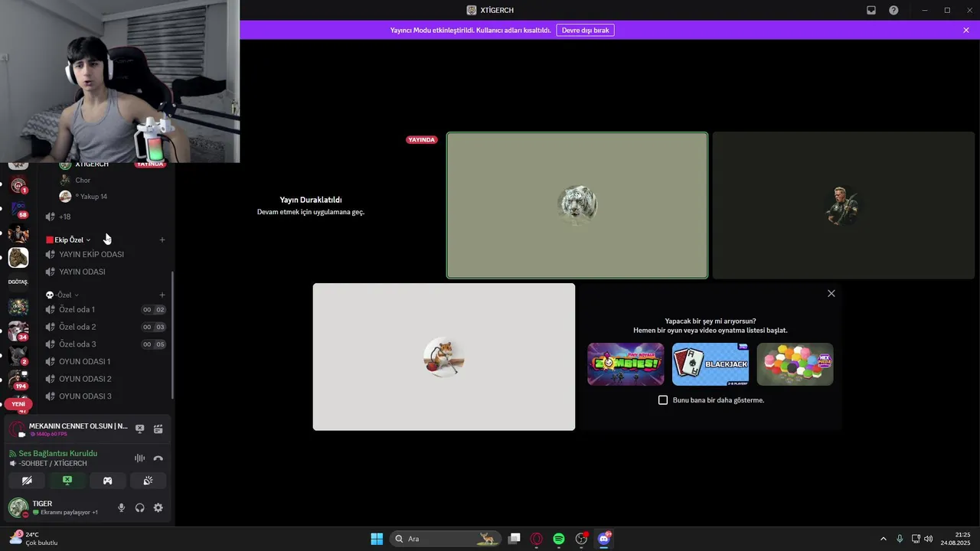The image size is (980, 551).
Task: Open the weather widget 24°C
Action: pyautogui.click(x=34, y=539)
